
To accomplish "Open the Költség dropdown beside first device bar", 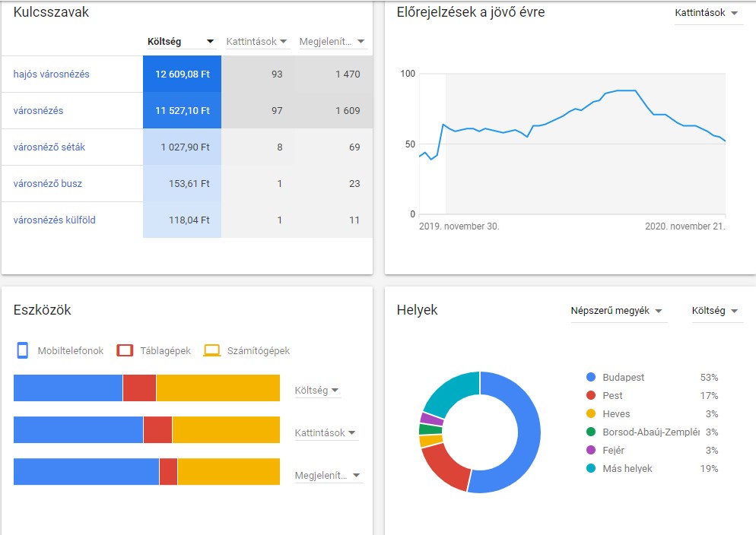I will [316, 390].
